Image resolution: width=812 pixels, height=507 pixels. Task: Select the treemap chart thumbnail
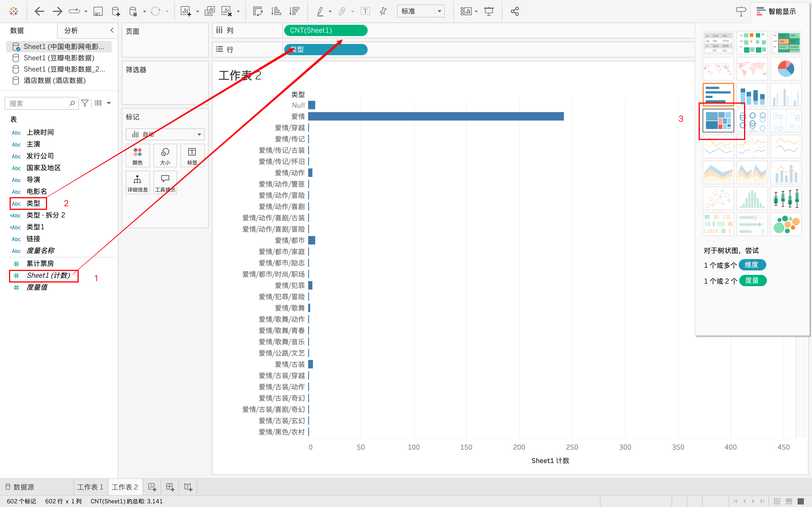[x=718, y=121]
